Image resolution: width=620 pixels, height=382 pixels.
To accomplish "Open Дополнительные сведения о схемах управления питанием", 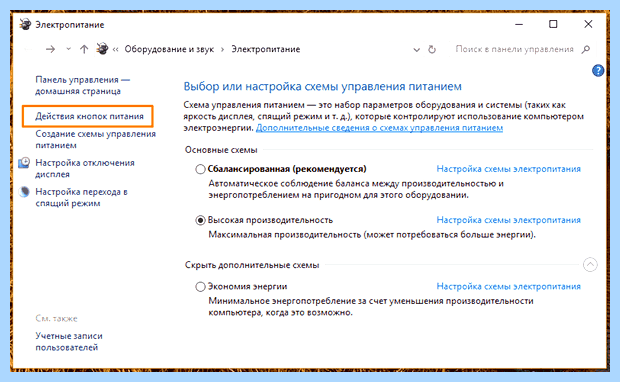I will coord(379,128).
